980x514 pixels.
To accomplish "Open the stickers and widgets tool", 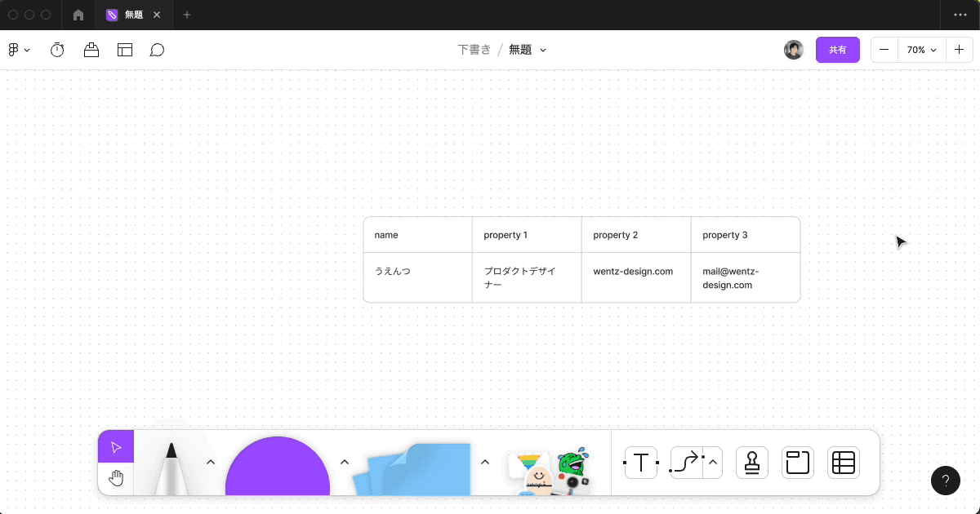I will coord(549,471).
